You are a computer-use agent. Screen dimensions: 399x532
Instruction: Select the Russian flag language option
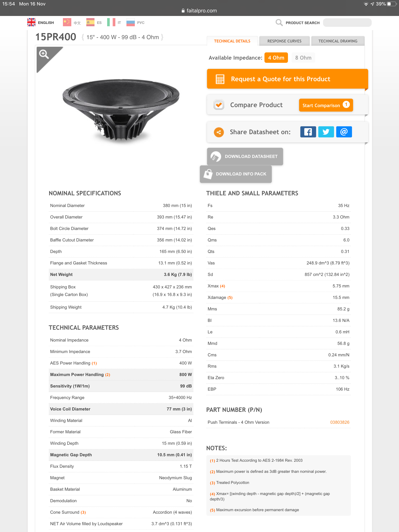[x=130, y=22]
